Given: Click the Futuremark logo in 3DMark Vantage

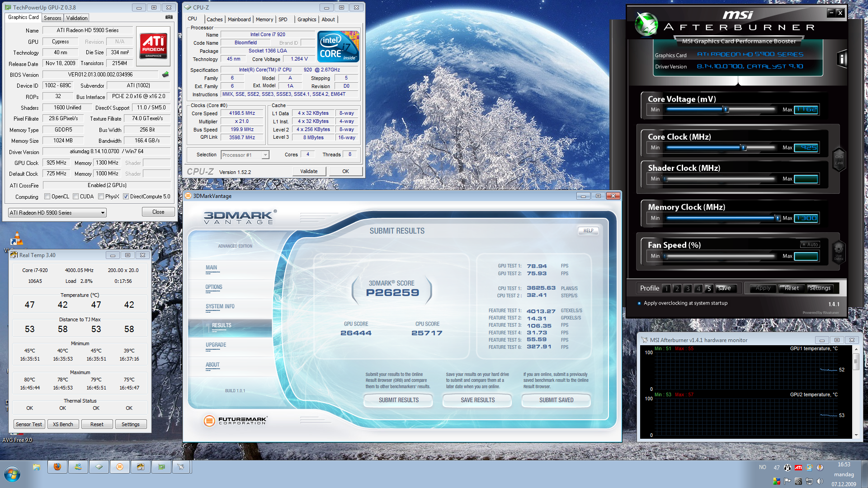Looking at the screenshot, I should tap(236, 421).
